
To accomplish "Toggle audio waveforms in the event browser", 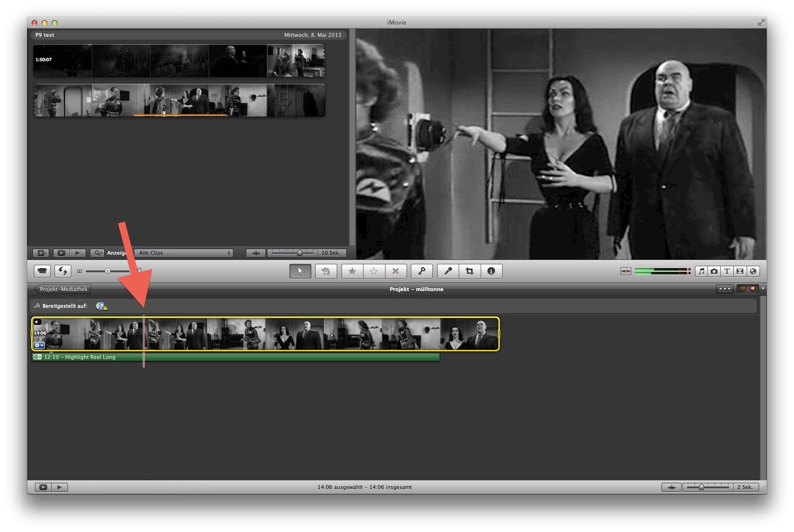I will coord(256,253).
